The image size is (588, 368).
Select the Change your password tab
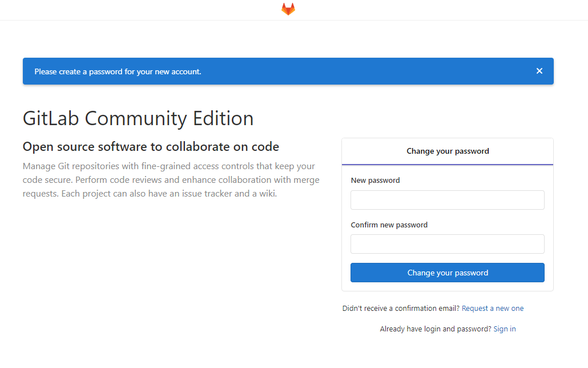[x=448, y=151]
